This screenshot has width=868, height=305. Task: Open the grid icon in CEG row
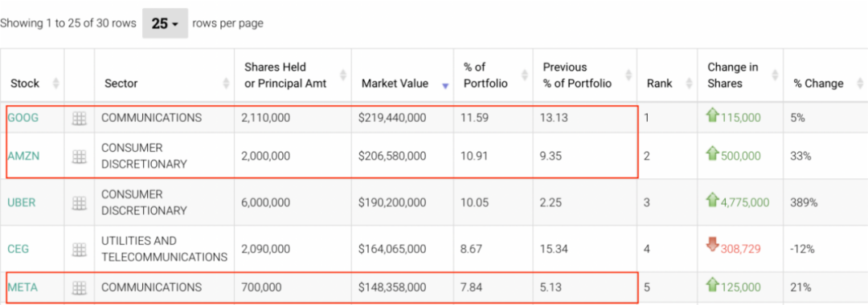(x=80, y=249)
